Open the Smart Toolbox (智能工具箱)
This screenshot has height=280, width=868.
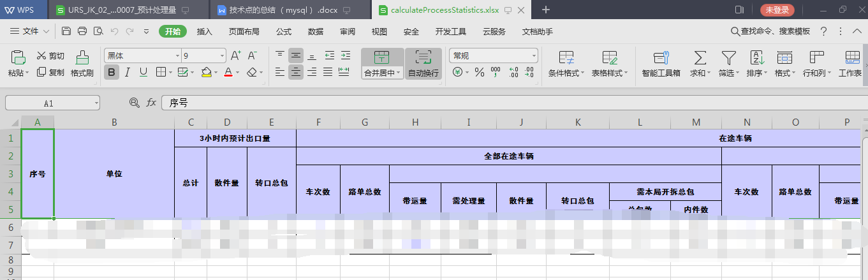(661, 64)
